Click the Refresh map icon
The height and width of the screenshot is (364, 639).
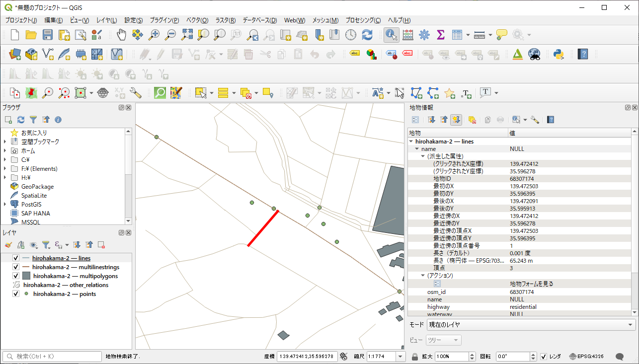click(367, 35)
